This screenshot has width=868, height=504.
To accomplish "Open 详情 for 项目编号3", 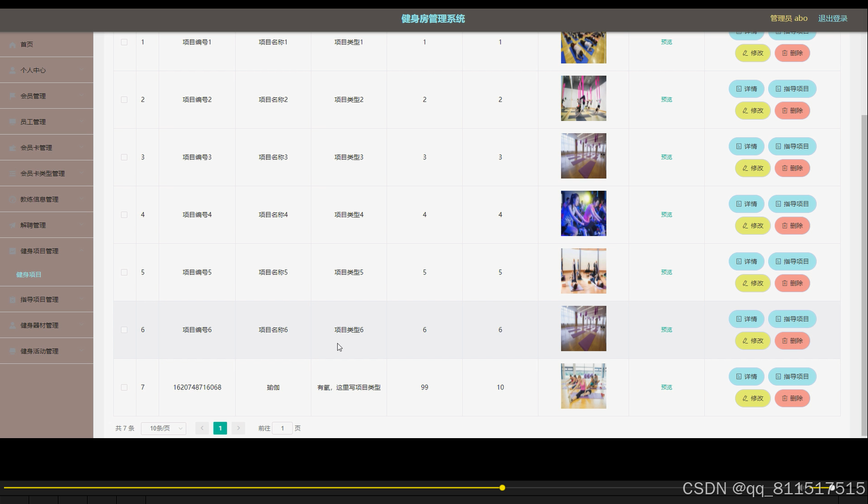I will tap(747, 147).
